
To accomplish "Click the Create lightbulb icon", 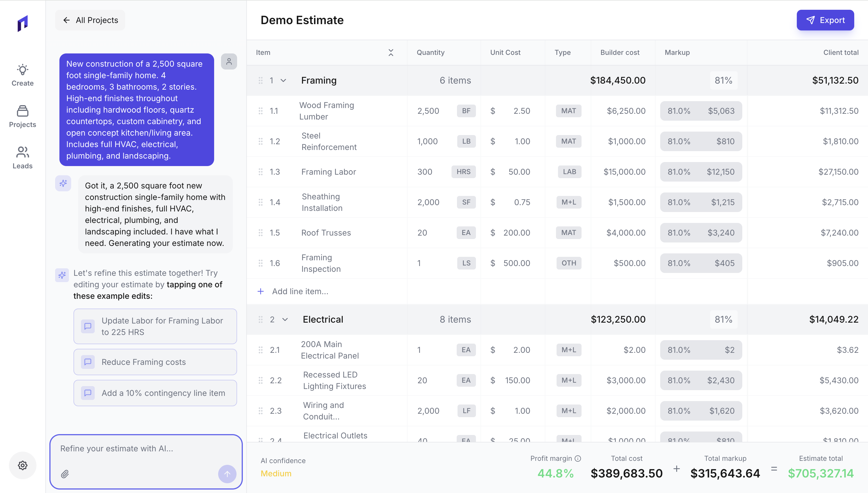I will point(22,70).
